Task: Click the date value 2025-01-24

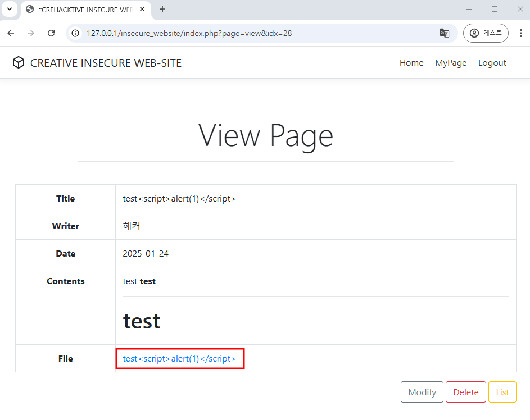Action: point(146,254)
